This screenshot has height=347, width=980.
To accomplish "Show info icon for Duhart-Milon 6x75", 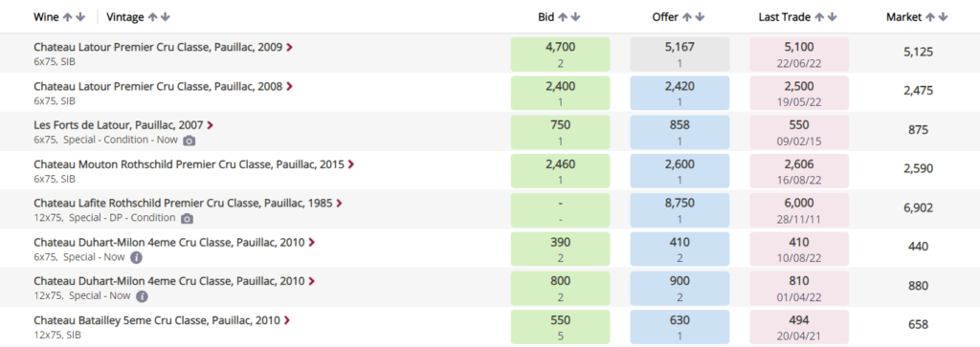I will coord(137,257).
